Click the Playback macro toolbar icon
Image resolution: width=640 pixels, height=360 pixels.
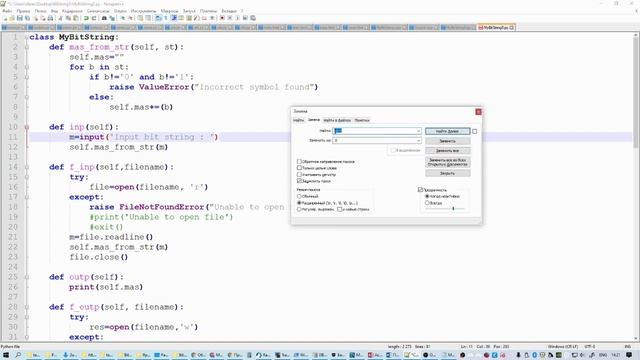pyautogui.click(x=238, y=18)
